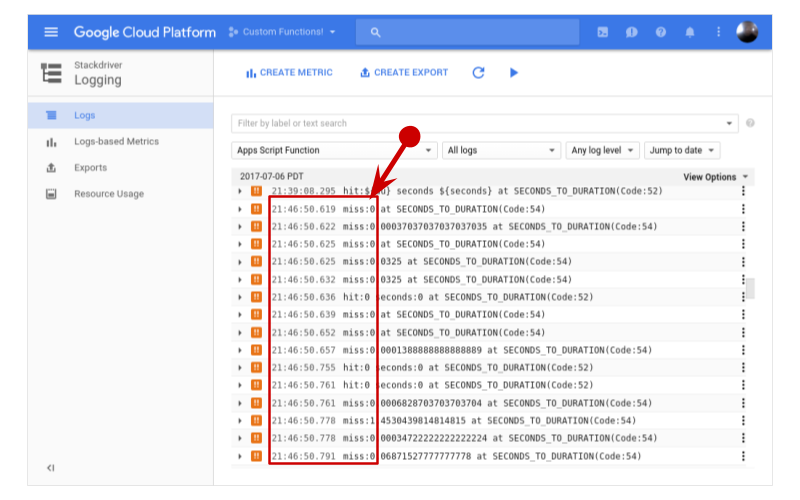Open the Any log level dropdown
The image size is (800, 500).
(603, 151)
